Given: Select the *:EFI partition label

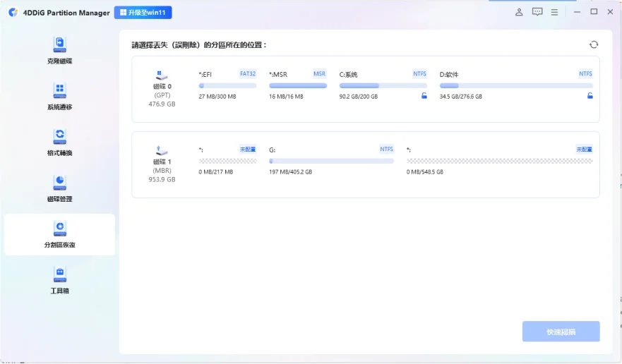Looking at the screenshot, I should [x=205, y=75].
